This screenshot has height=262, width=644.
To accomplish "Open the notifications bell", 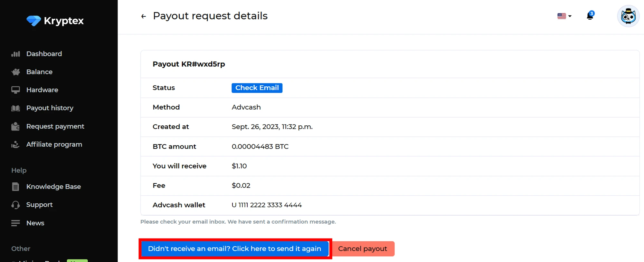I will 590,15.
